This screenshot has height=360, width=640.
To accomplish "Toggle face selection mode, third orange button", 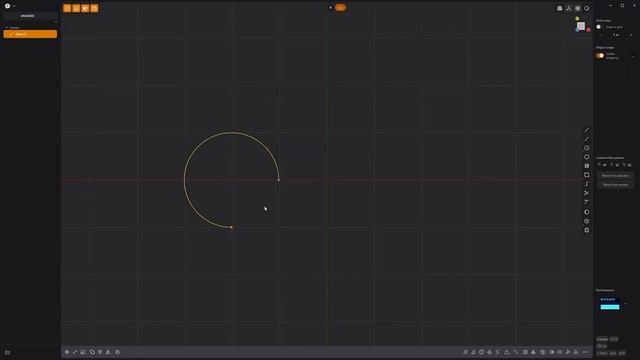I will click(85, 8).
